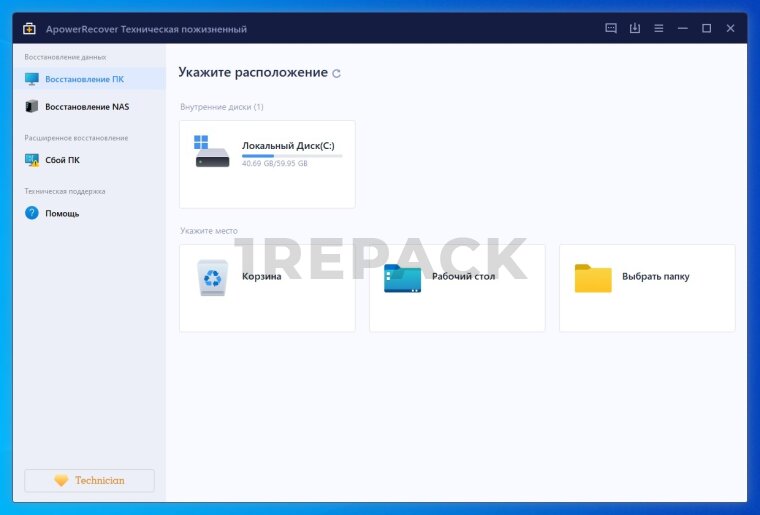Switch to Восстановление NAS in sidebar
Viewport: 760px width, 515px height.
pos(86,106)
